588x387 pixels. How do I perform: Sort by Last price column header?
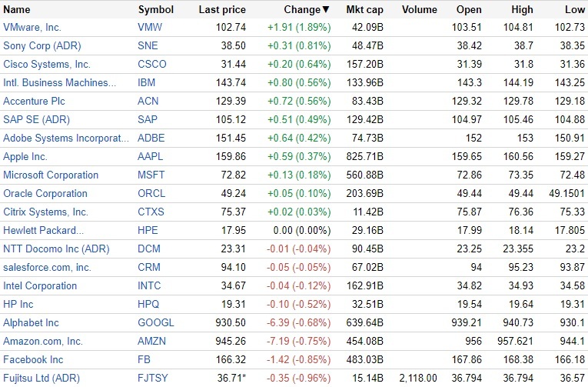[222, 10]
